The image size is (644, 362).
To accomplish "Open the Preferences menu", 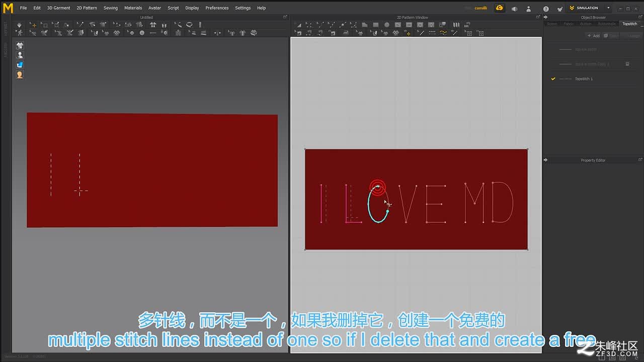I will pyautogui.click(x=217, y=8).
